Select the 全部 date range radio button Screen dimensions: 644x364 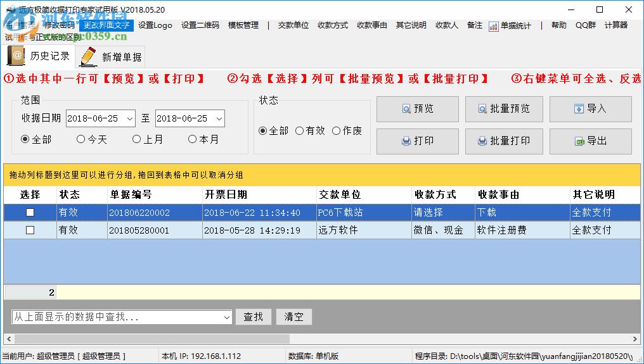tap(25, 139)
